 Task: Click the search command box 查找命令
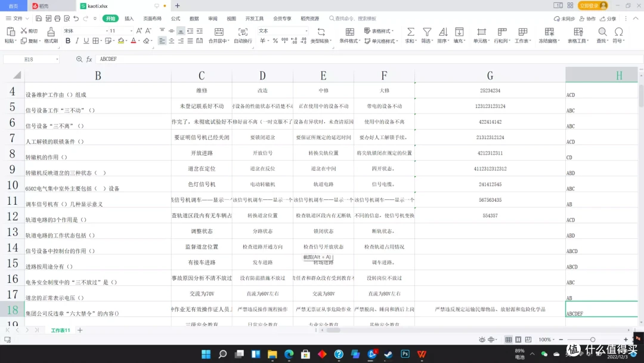pyautogui.click(x=353, y=19)
